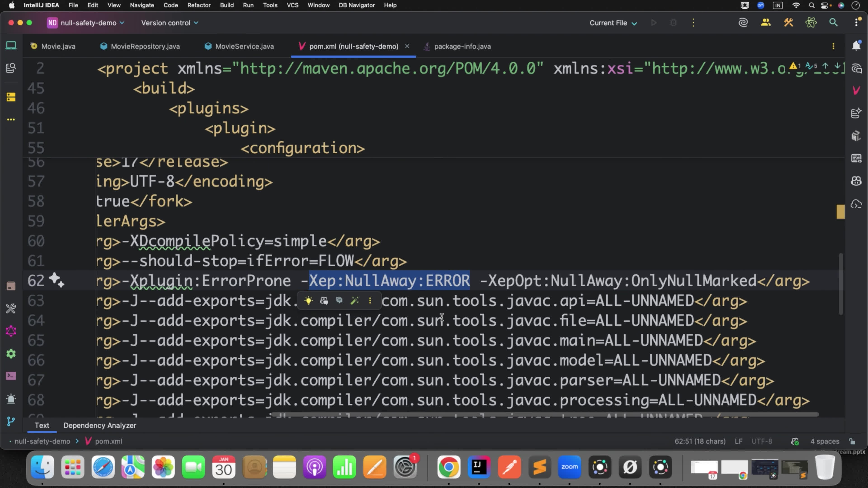868x488 pixels.
Task: Open the UTF-8 encoding selector
Action: pos(762,441)
